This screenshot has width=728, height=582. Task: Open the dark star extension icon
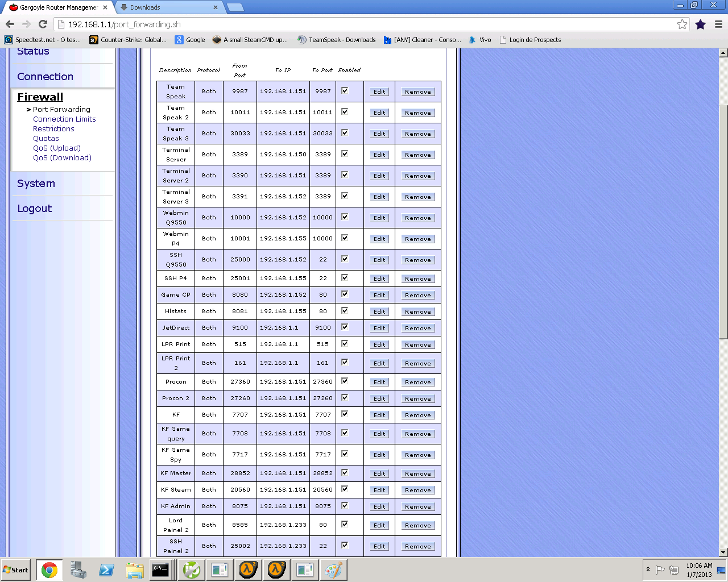pyautogui.click(x=700, y=24)
